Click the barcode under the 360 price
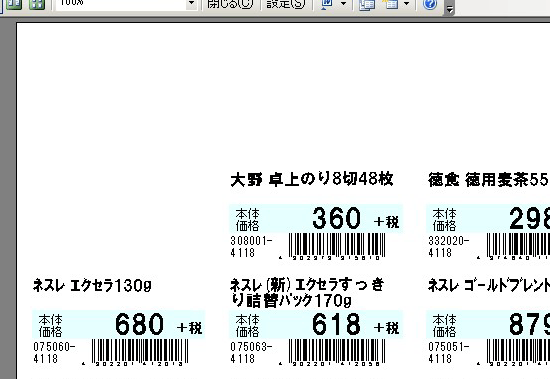 (337, 245)
